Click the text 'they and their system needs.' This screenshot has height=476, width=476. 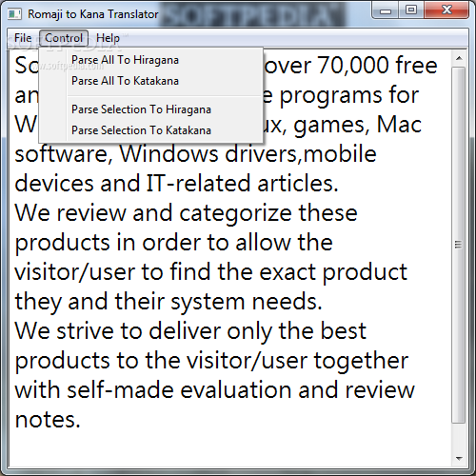coord(169,302)
